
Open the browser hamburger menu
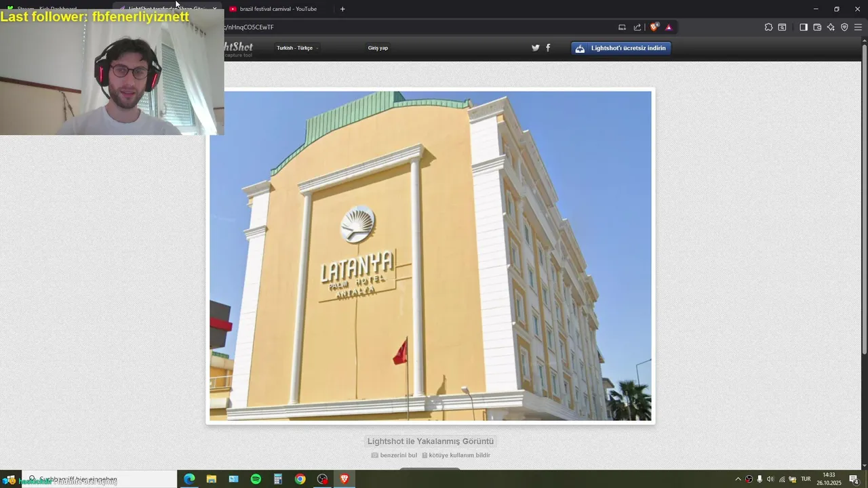tap(858, 27)
